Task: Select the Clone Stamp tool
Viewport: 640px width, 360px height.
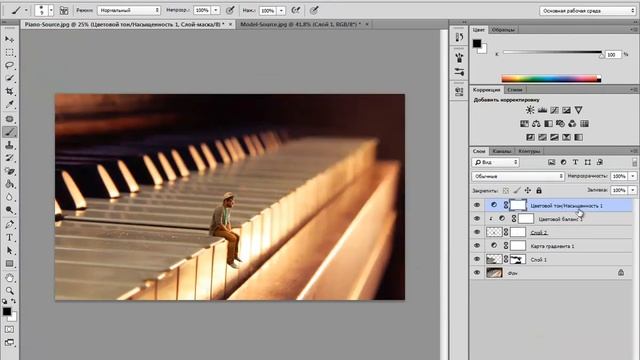Action: [9, 144]
